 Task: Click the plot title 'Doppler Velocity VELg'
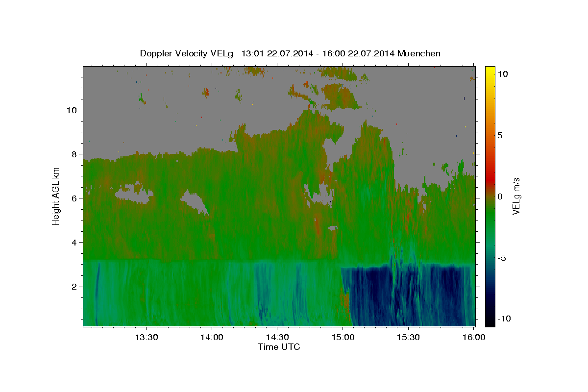click(x=187, y=53)
